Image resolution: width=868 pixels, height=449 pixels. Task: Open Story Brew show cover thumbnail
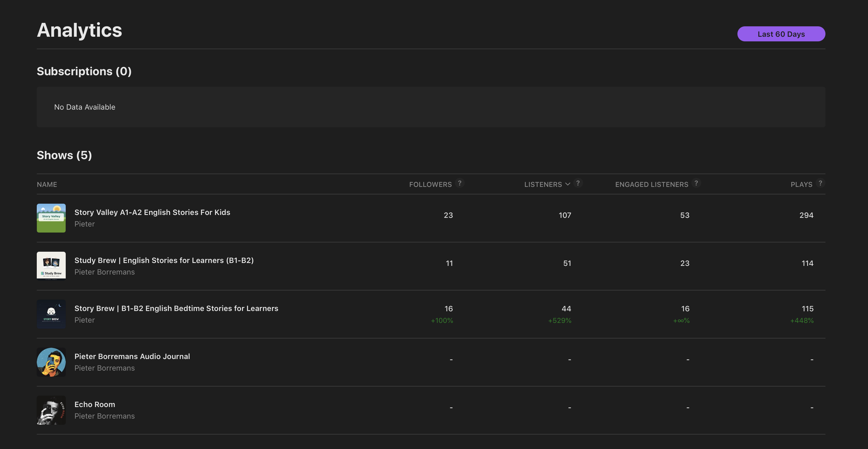[x=51, y=314]
